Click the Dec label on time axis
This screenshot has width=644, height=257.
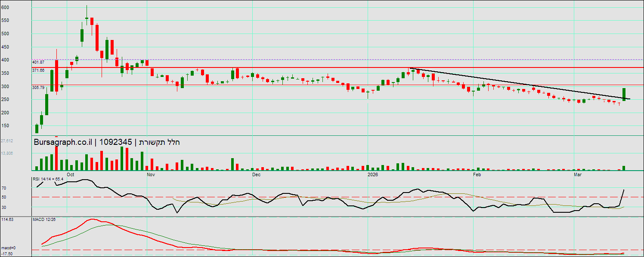tap(256, 174)
